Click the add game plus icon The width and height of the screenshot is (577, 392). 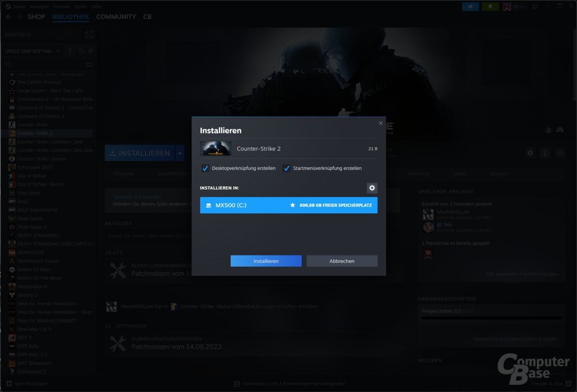[x=9, y=383]
